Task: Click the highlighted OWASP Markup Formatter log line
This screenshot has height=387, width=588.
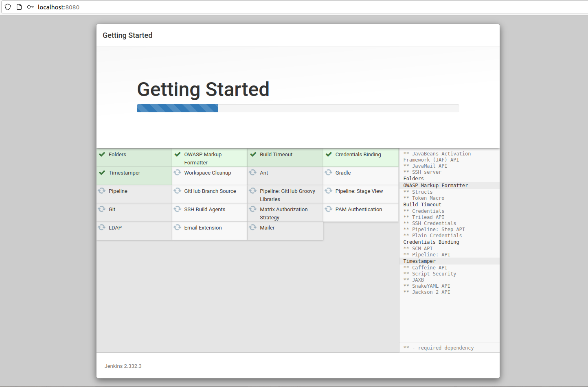Action: coord(450,186)
